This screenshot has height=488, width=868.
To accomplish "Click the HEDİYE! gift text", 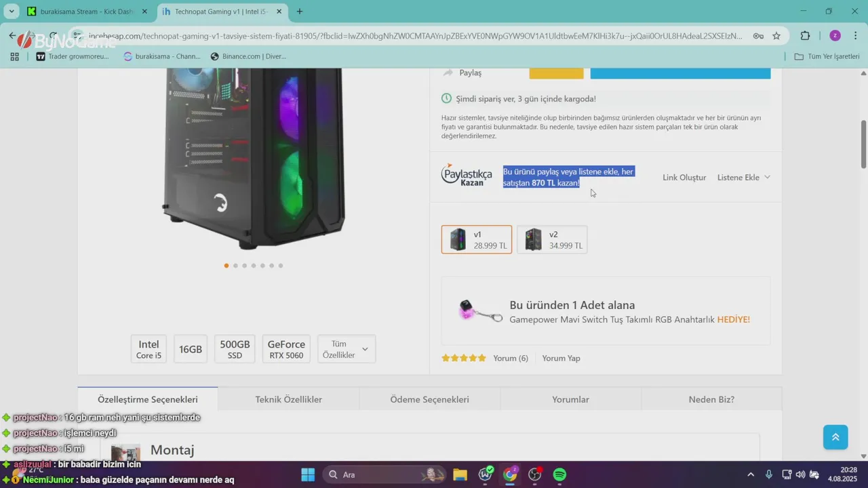I will point(734,319).
